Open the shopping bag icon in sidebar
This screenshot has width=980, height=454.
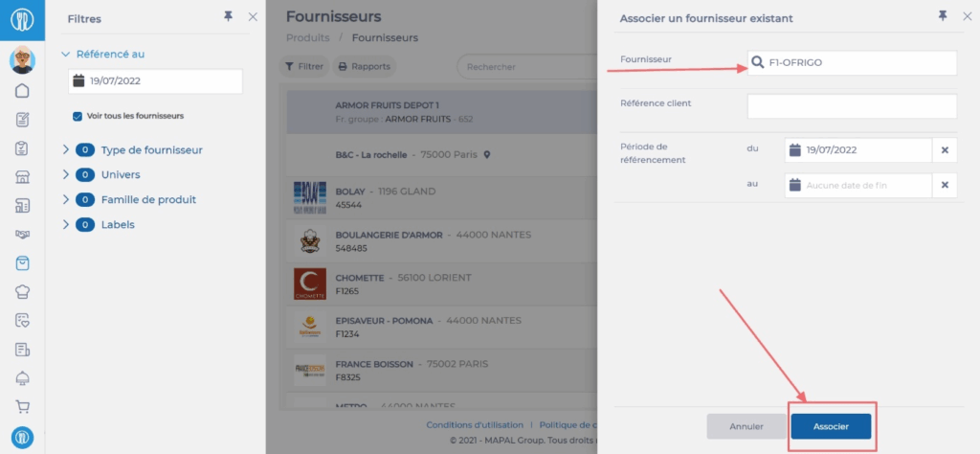(22, 263)
